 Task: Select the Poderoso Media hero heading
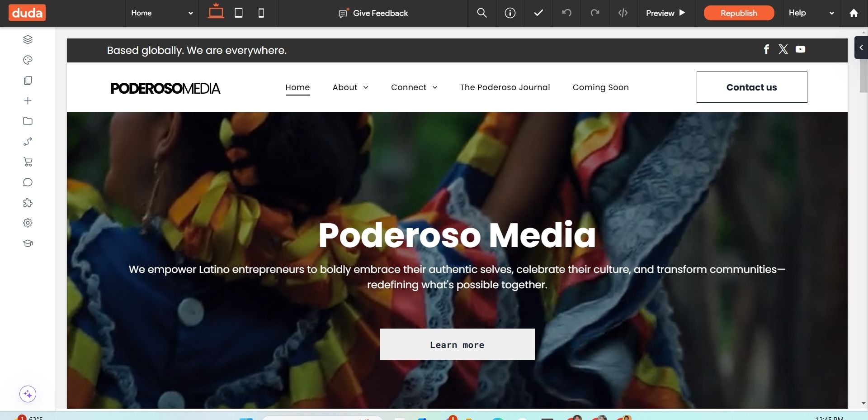click(x=457, y=235)
